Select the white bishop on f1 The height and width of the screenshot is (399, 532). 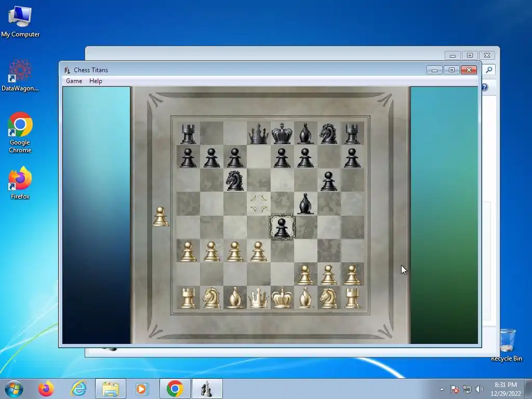coord(305,298)
